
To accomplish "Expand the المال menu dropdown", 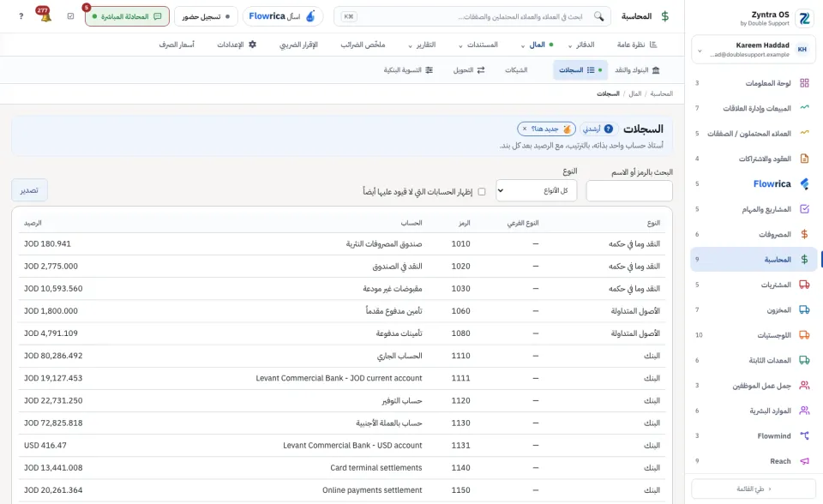I will [538, 45].
